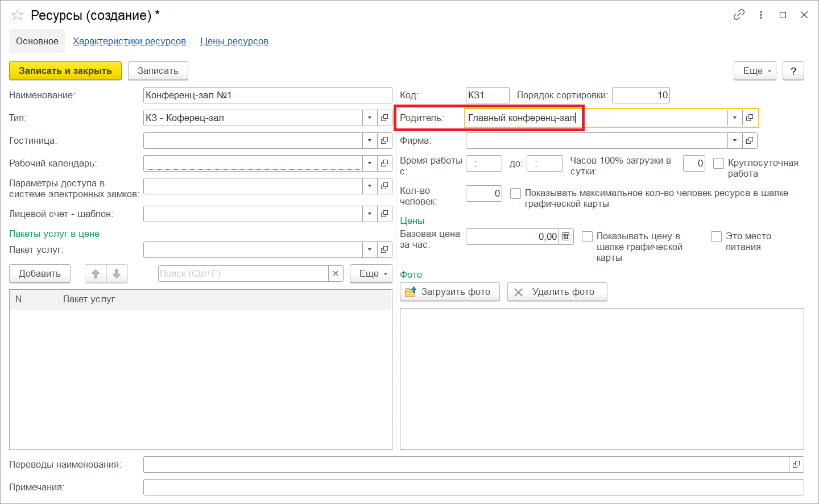The width and height of the screenshot is (819, 504).
Task: Click the Примечания input field
Action: (x=473, y=487)
